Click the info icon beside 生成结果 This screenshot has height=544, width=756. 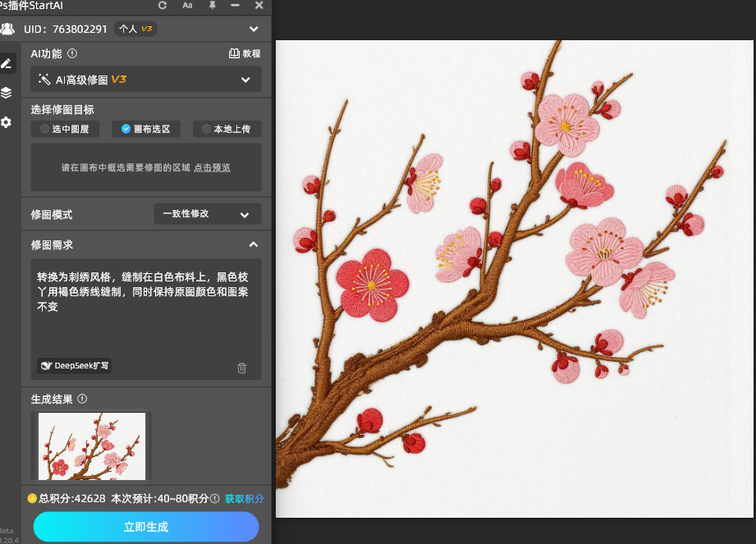coord(82,400)
